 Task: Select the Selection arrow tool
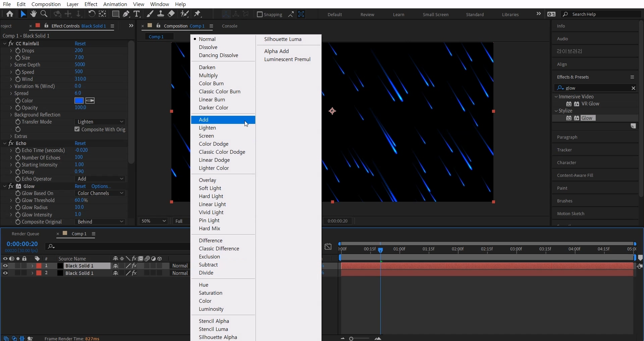[x=23, y=14]
